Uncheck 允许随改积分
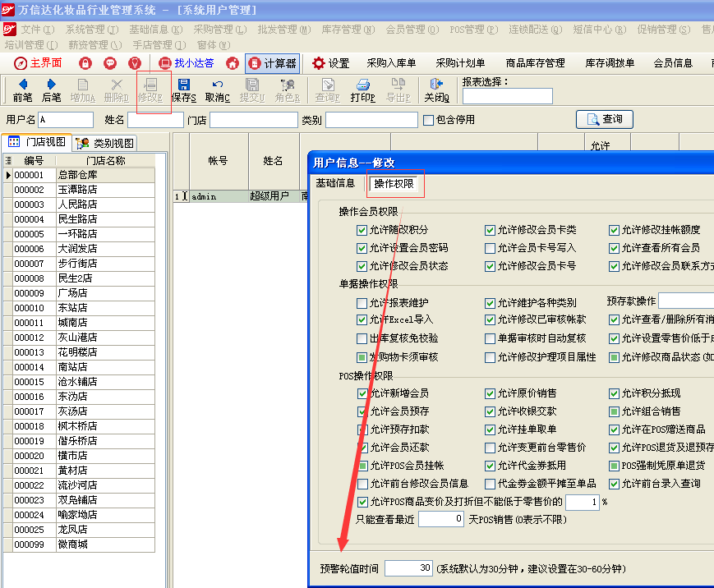714x588 pixels. coord(362,230)
